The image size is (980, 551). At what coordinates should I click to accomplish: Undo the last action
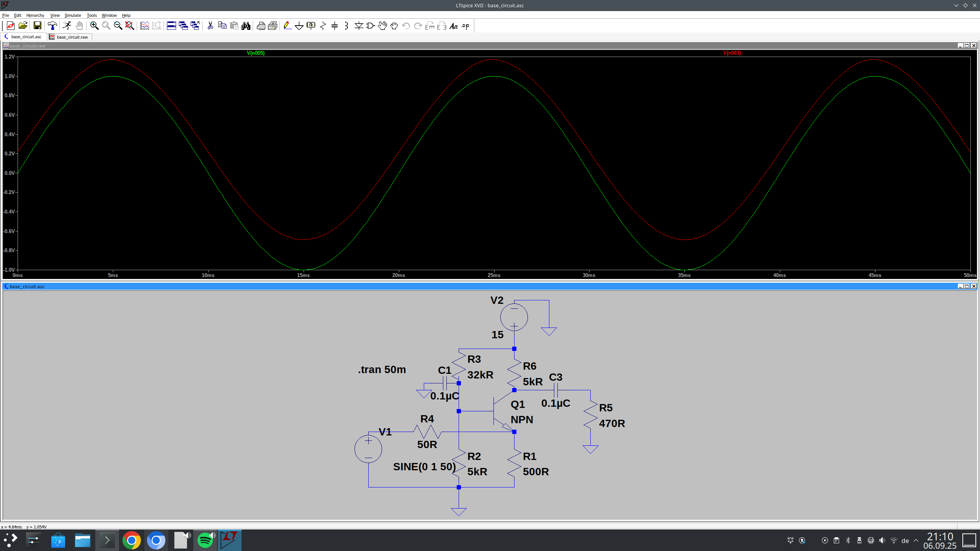point(406,26)
